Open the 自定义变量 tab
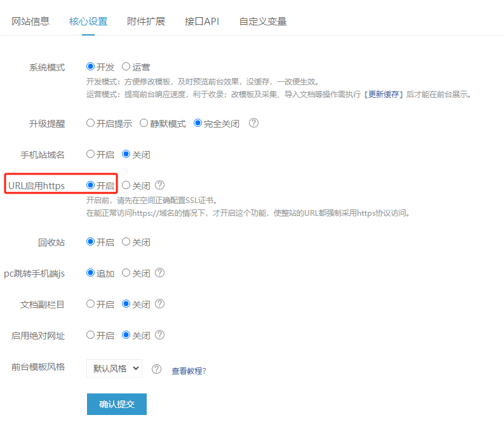Screen dimensions: 503x448 [x=263, y=22]
